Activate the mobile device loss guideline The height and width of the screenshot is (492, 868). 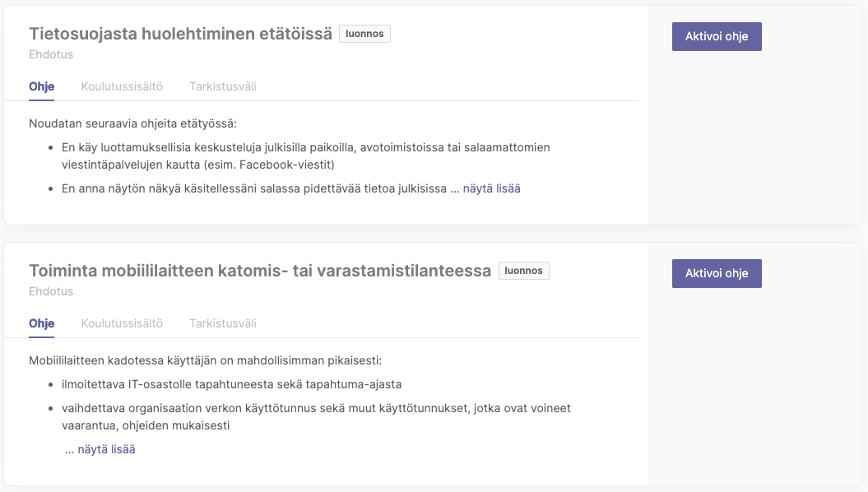pos(717,274)
